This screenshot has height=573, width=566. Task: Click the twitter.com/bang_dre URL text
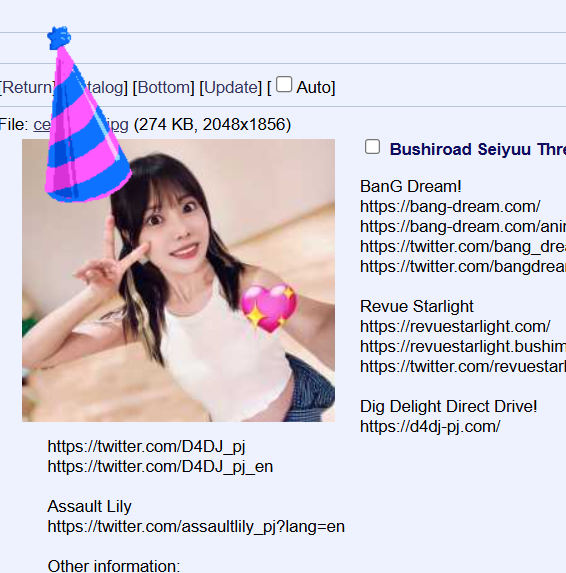463,246
